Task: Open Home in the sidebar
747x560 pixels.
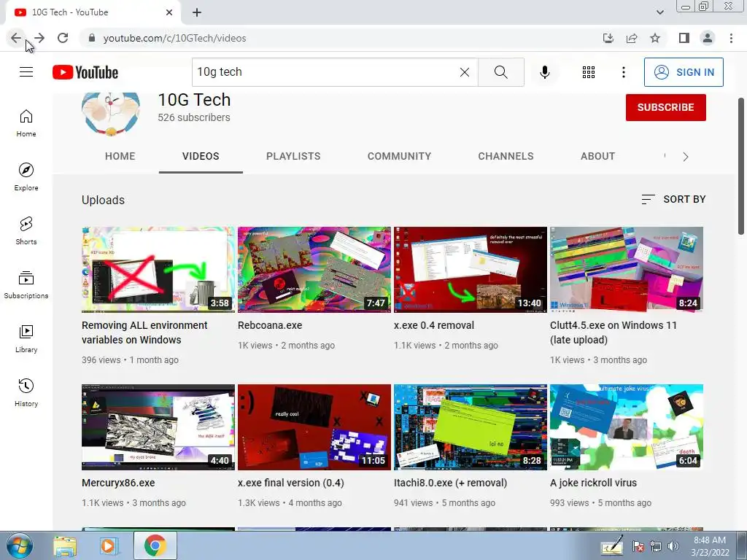Action: [x=26, y=122]
